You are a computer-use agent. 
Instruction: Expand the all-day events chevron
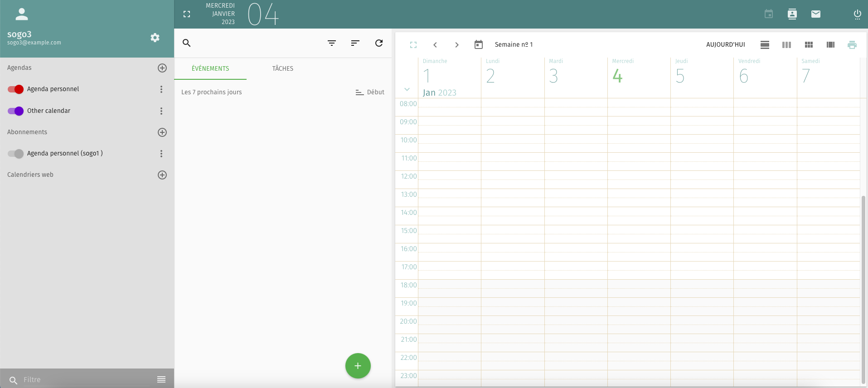pyautogui.click(x=407, y=89)
